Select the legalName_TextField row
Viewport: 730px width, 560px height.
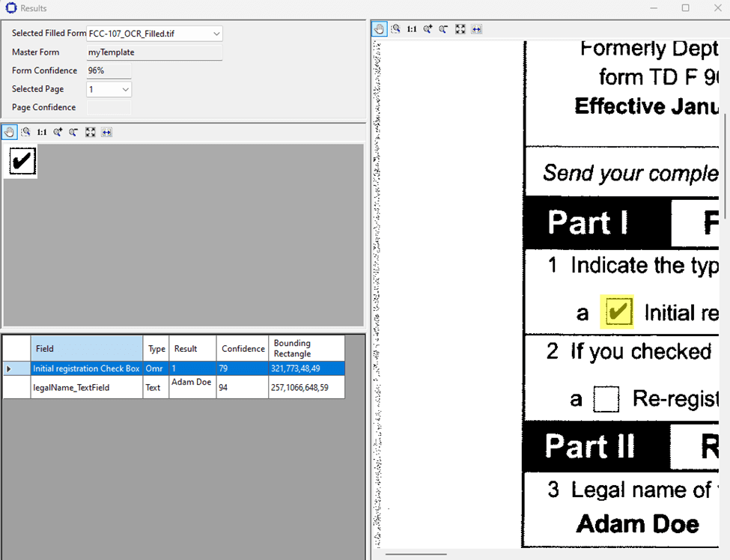[87, 387]
